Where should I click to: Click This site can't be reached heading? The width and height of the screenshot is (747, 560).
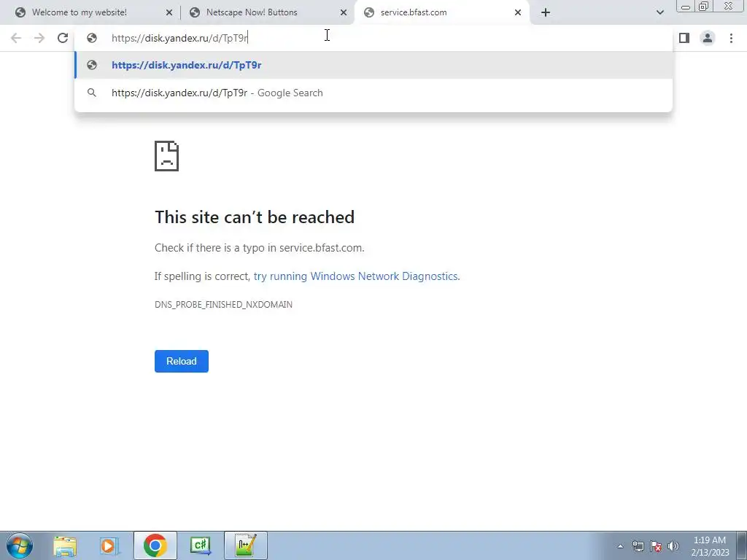click(255, 217)
